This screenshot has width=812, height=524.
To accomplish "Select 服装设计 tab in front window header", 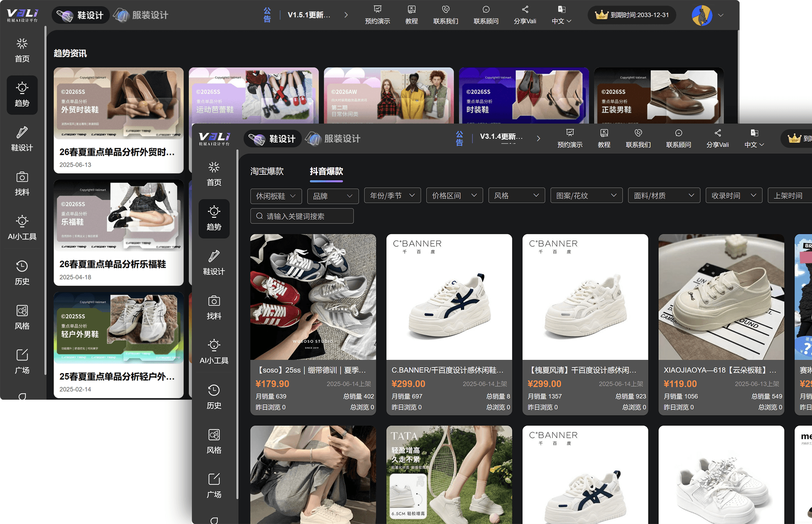I will pyautogui.click(x=333, y=139).
